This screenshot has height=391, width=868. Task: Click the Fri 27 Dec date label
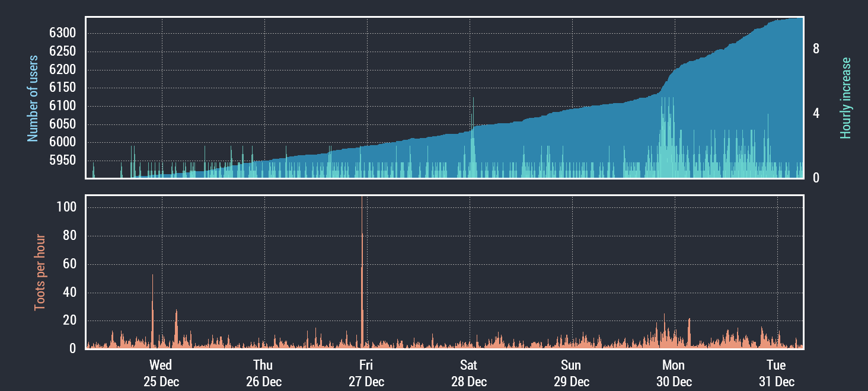tap(366, 373)
